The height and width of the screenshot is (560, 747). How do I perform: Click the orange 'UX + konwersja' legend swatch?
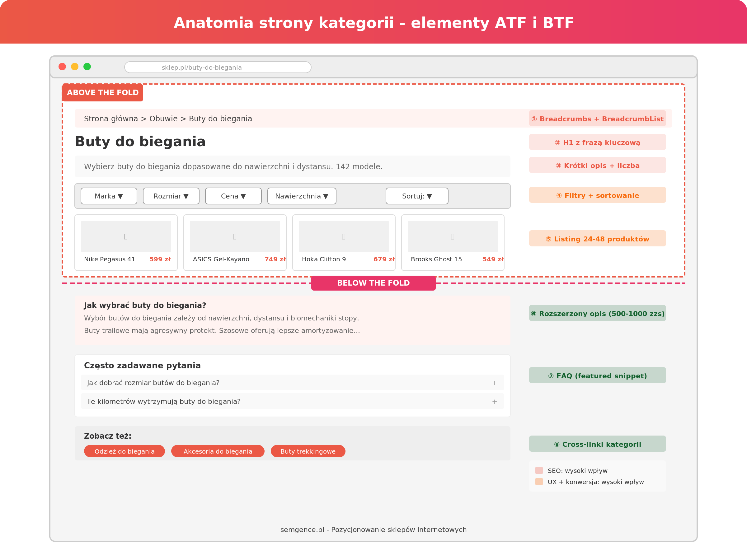(539, 482)
